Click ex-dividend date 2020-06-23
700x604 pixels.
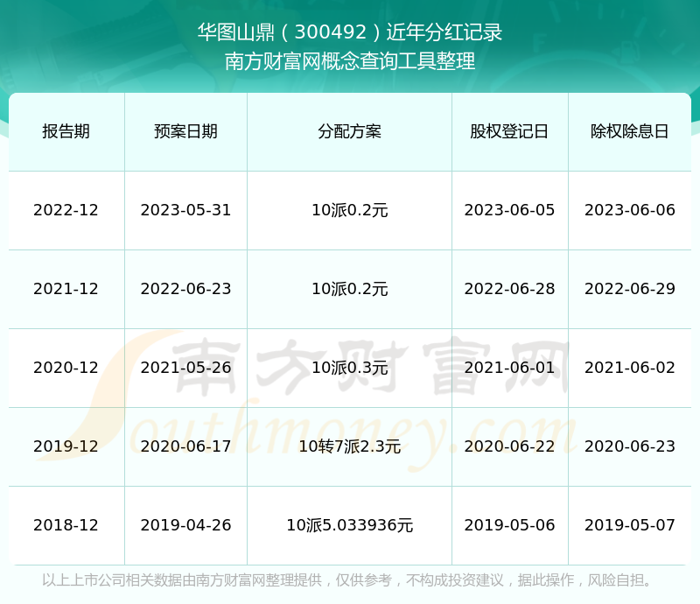tap(629, 446)
